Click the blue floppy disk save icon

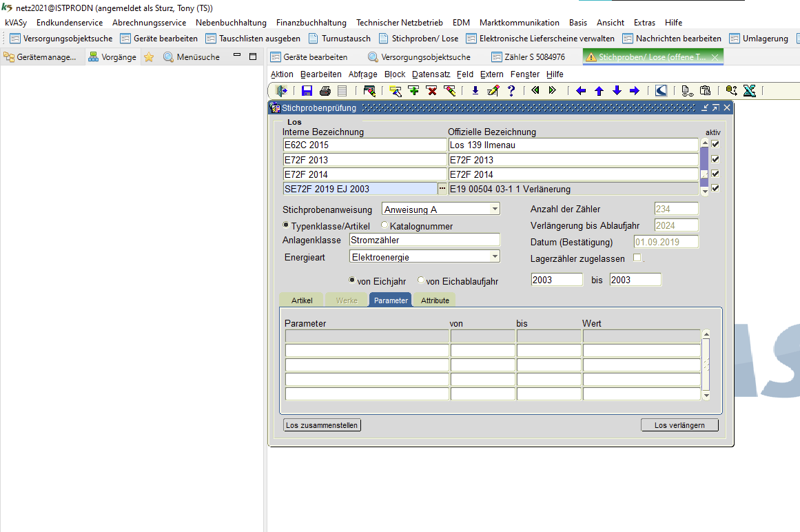click(x=307, y=91)
